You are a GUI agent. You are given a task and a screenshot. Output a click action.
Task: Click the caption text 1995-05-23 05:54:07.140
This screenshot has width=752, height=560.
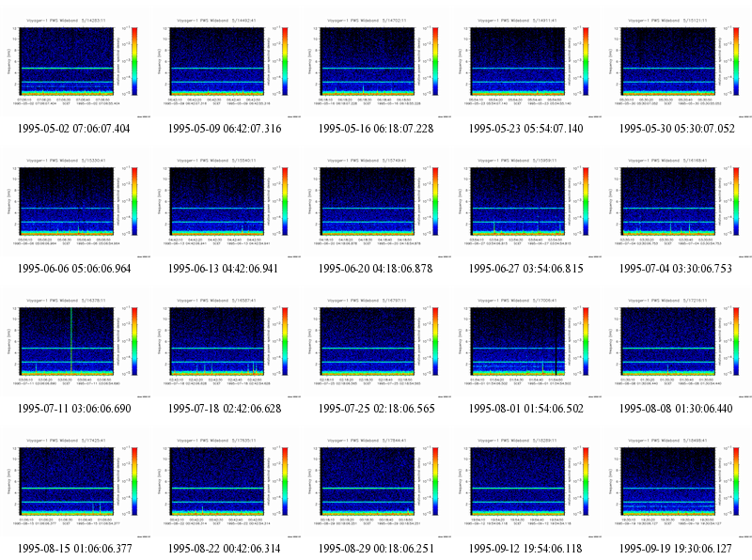[526, 129]
